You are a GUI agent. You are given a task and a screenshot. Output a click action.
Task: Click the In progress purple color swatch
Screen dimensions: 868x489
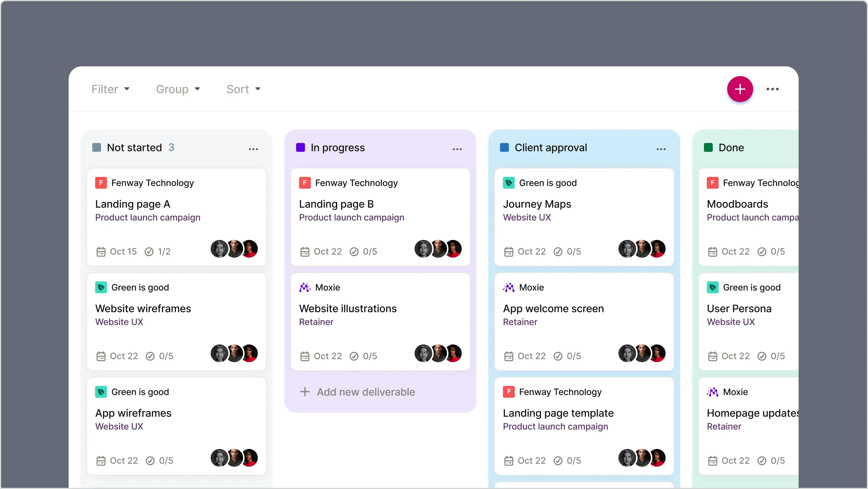pyautogui.click(x=300, y=147)
